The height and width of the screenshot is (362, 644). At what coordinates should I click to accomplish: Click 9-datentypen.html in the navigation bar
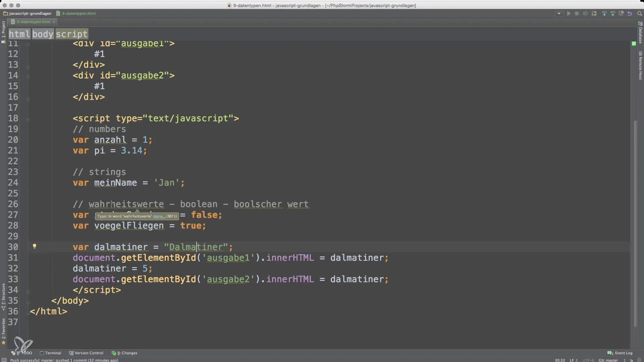coord(76,13)
